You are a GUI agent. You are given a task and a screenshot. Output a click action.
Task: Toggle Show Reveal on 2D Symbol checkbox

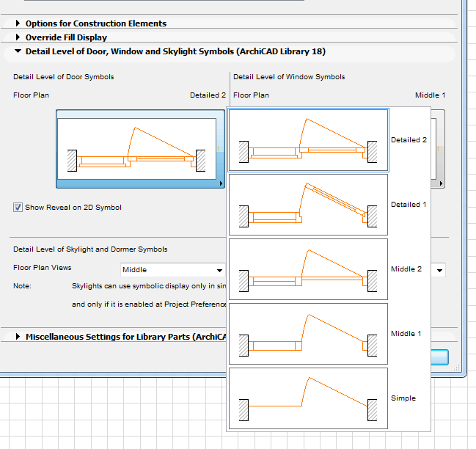(x=18, y=208)
